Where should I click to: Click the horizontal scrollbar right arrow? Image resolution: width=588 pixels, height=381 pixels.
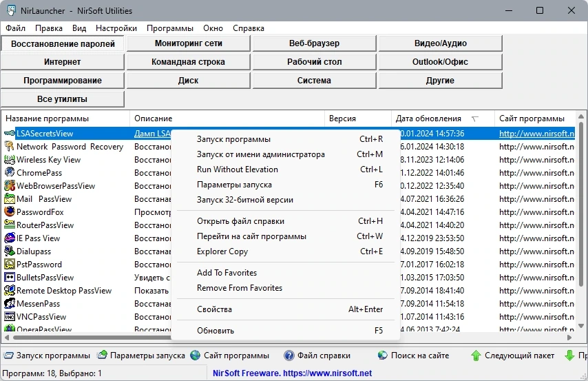(569, 338)
